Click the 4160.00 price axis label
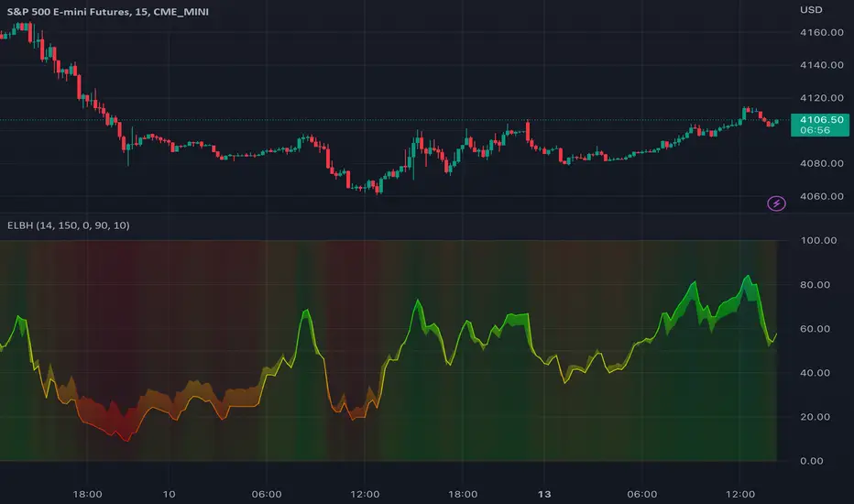The image size is (854, 504). (821, 32)
